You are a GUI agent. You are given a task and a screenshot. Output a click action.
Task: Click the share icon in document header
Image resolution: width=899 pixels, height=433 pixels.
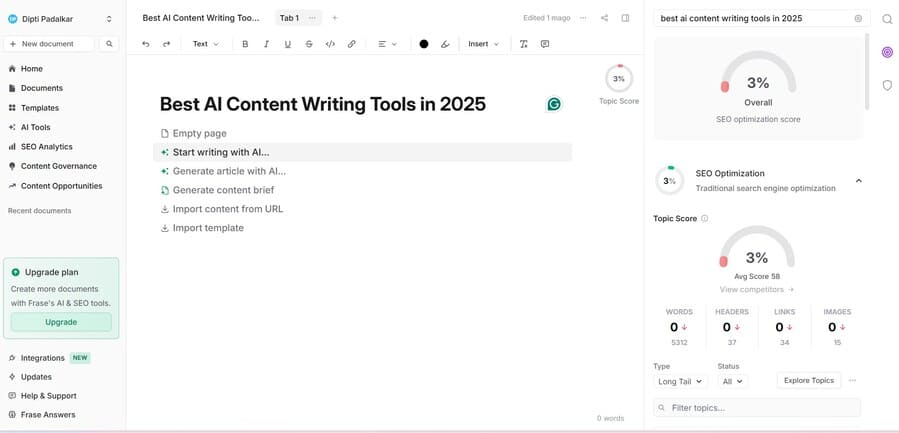[604, 18]
